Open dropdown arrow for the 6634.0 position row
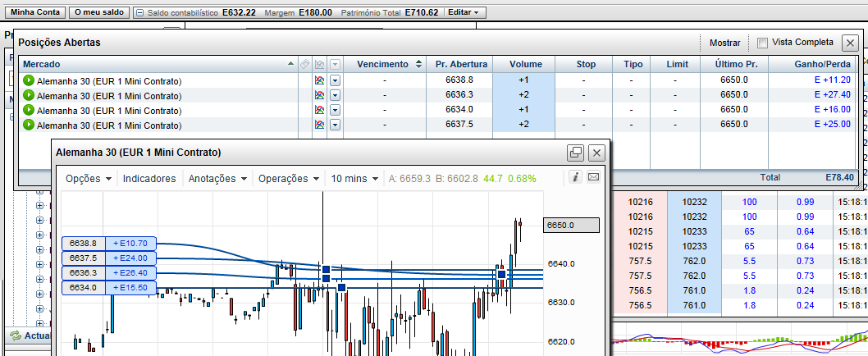 click(x=335, y=110)
